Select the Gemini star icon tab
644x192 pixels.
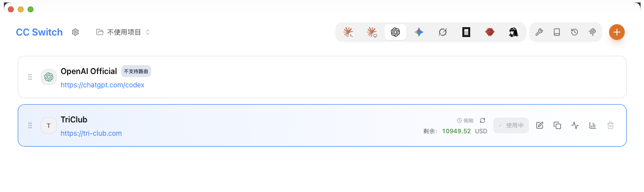point(419,33)
